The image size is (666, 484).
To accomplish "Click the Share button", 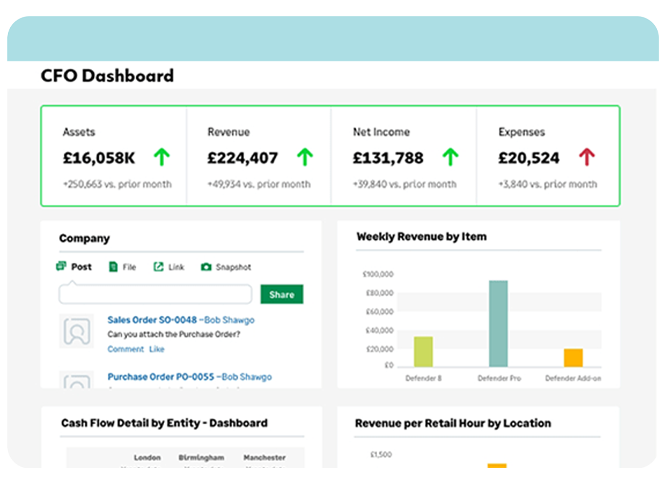I will tap(282, 294).
